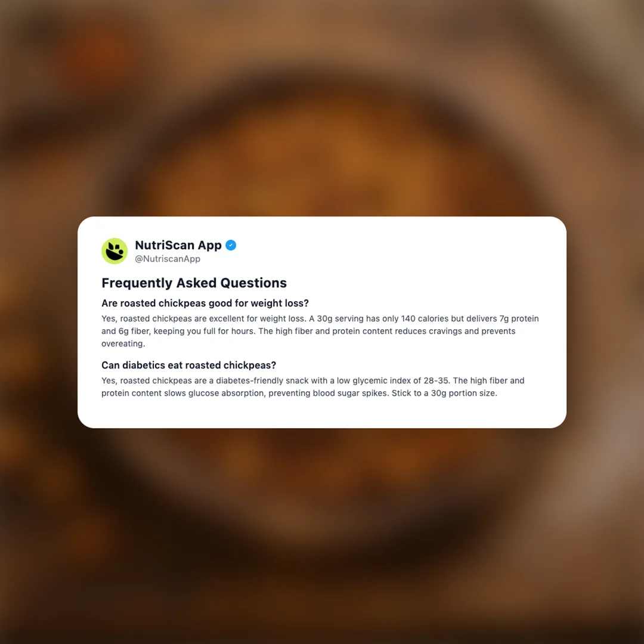Screen dimensions: 644x644
Task: Select the Frequently Asked Questions heading
Action: (194, 283)
